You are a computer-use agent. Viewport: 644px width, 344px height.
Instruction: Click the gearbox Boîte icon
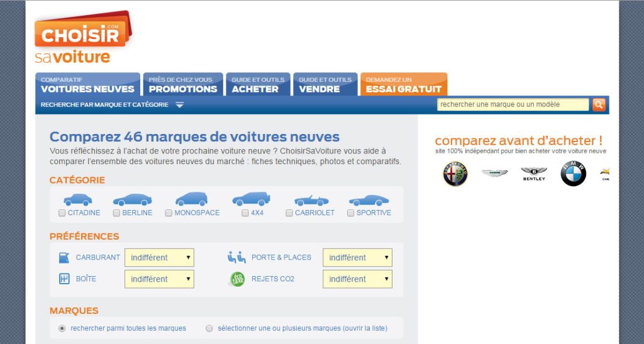click(x=64, y=279)
